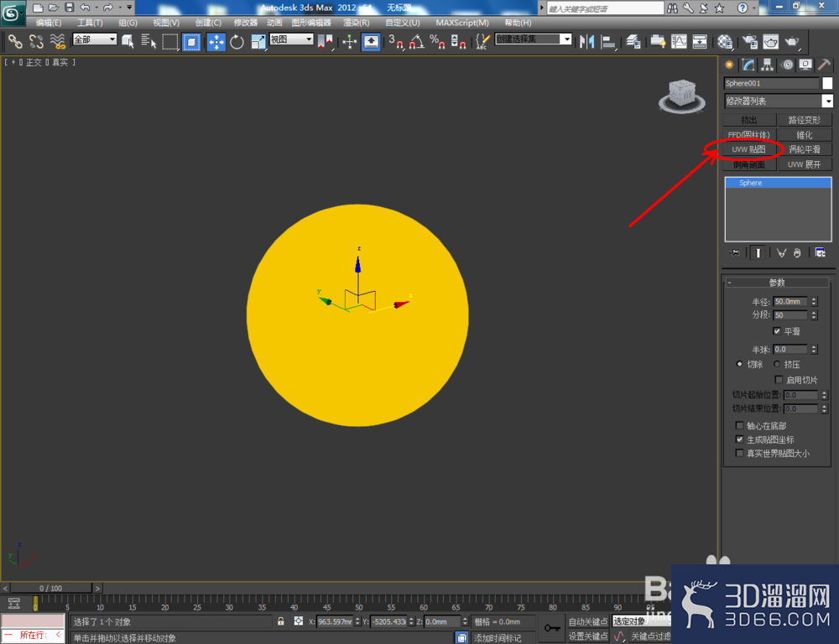The image size is (839, 644).
Task: Open the MAXScript(M) menu
Action: pos(461,23)
